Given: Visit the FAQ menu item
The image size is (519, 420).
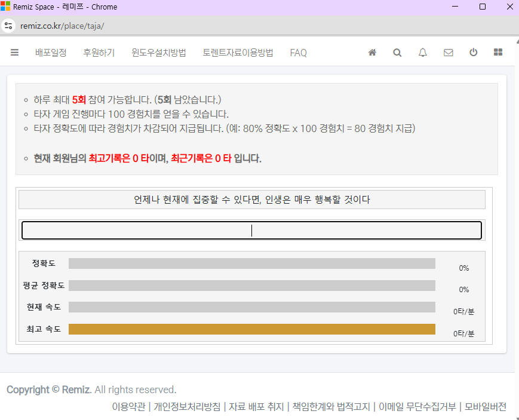Looking at the screenshot, I should 298,53.
